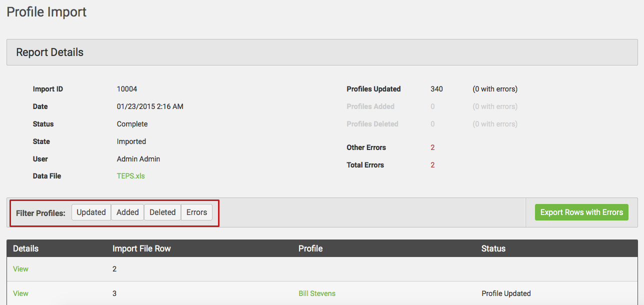The height and width of the screenshot is (305, 644).
Task: Click the Filter Profiles label
Action: (x=40, y=213)
